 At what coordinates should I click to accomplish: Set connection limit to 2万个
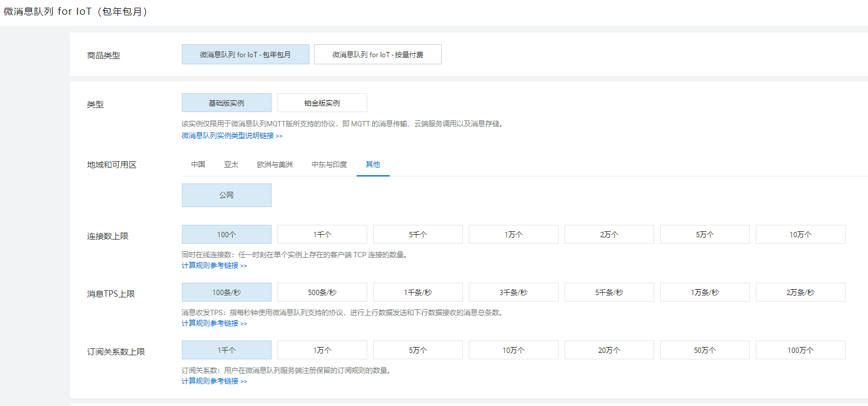click(609, 234)
